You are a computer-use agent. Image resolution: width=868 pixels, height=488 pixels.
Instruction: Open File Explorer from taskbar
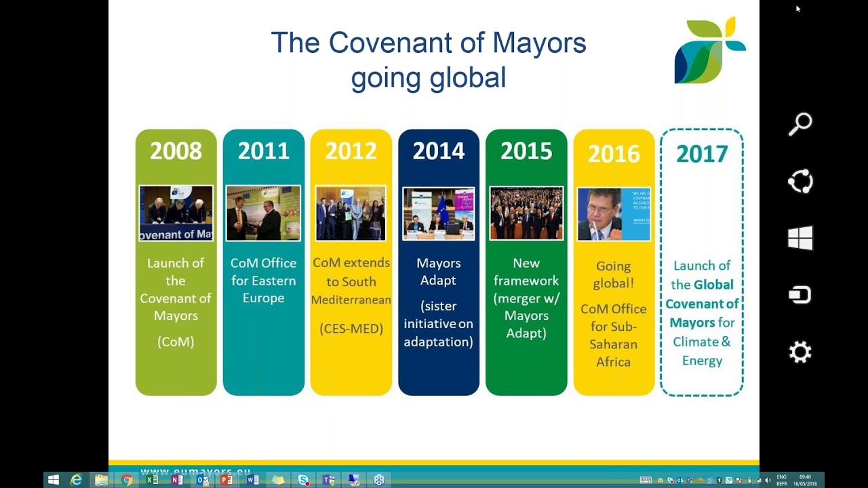point(101,480)
